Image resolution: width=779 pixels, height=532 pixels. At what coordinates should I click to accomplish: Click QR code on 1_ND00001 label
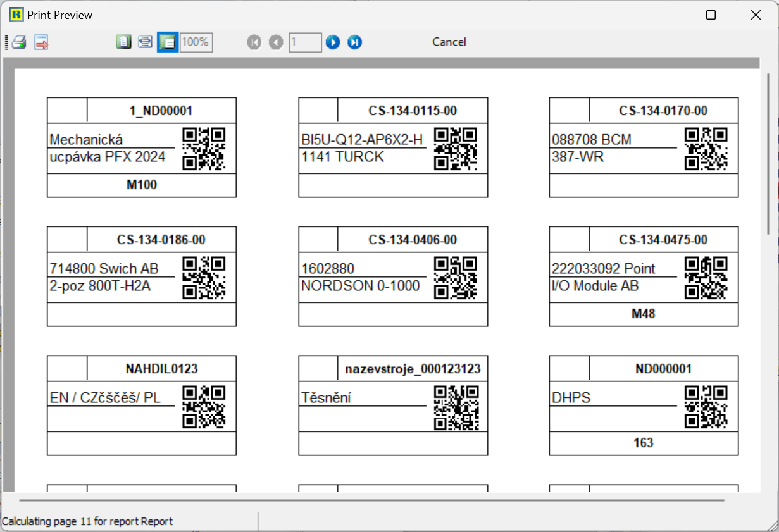point(204,149)
